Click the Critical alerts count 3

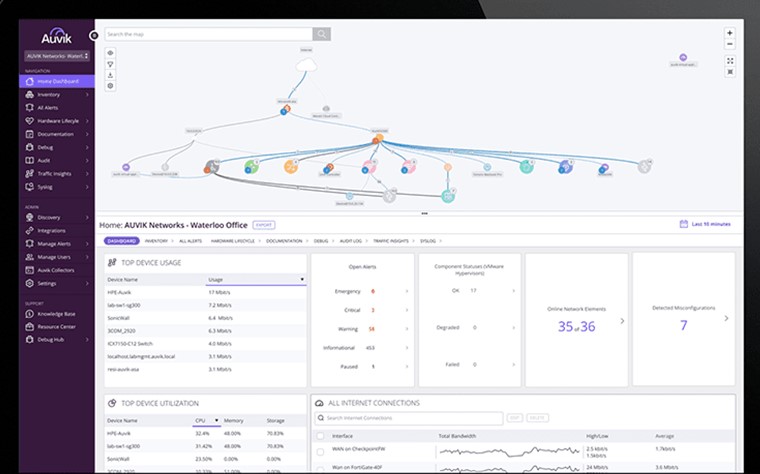373,310
